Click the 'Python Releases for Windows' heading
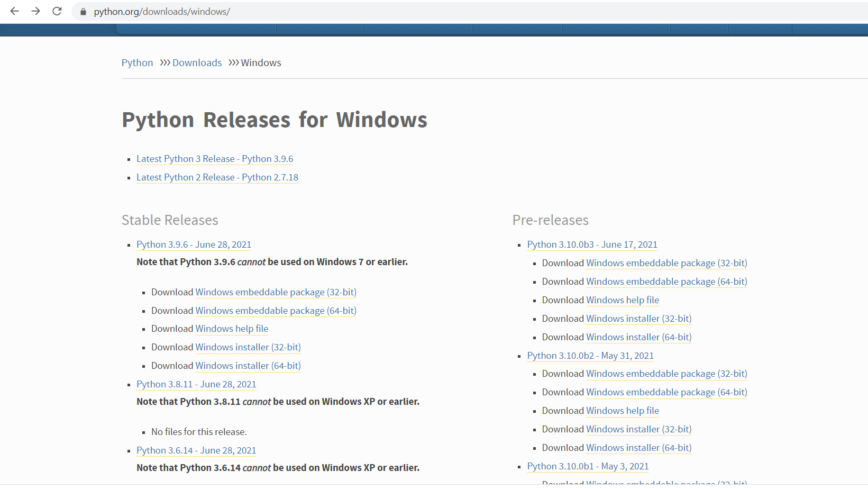The width and height of the screenshot is (868, 489). click(275, 120)
